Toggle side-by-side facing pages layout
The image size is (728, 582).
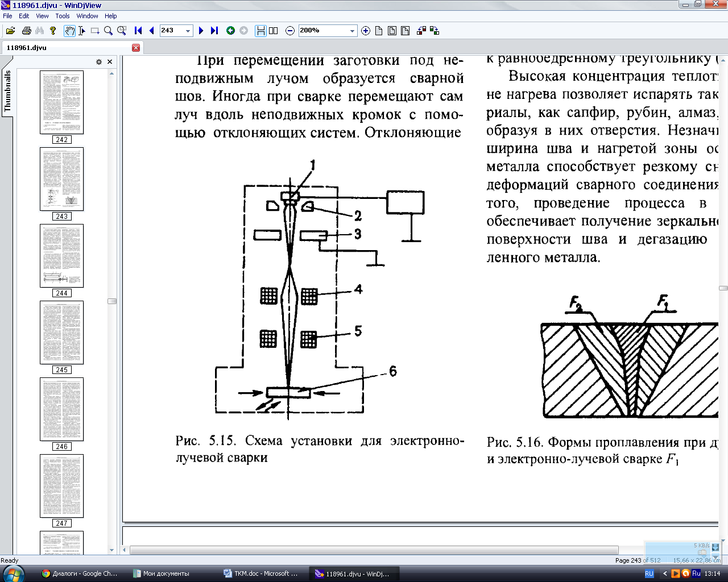click(274, 31)
